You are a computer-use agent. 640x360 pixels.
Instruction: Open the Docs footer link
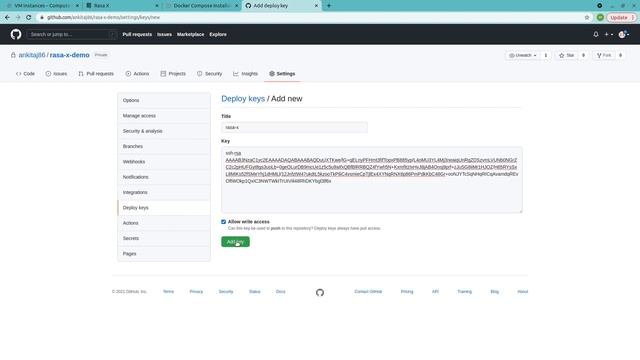(281, 292)
